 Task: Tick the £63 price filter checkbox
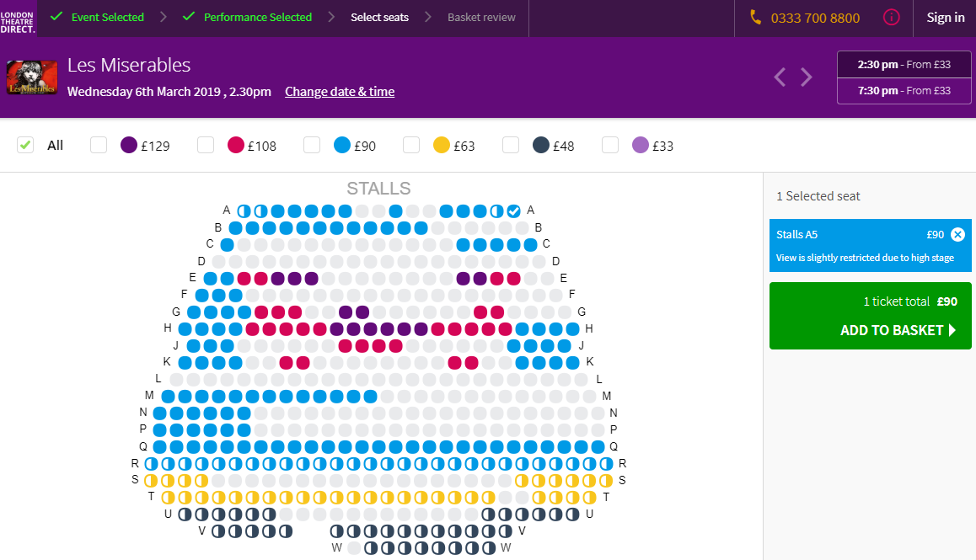click(411, 145)
